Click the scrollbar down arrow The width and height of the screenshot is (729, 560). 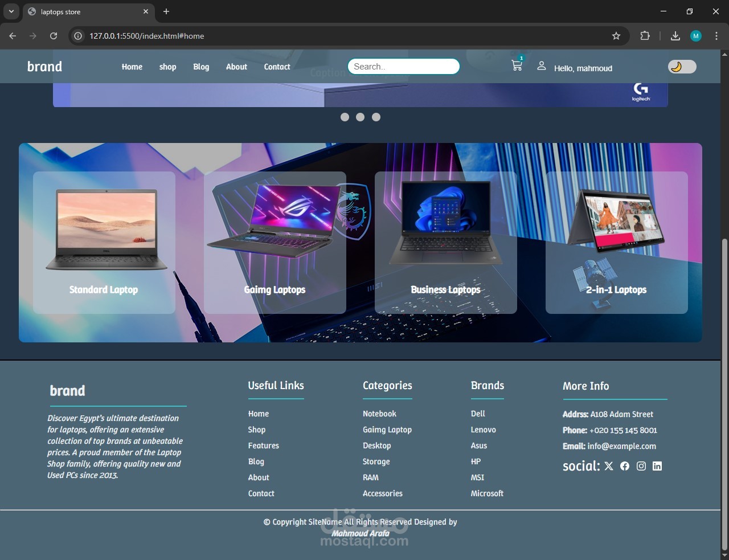click(x=724, y=555)
